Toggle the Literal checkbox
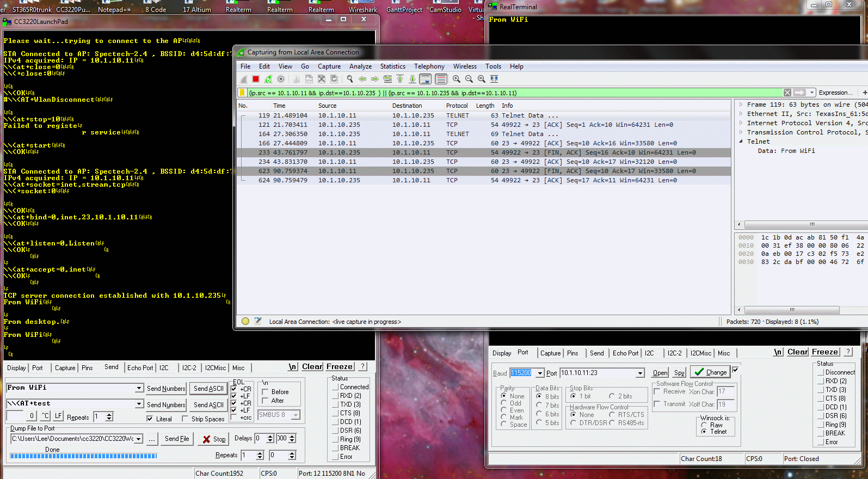 click(x=150, y=419)
